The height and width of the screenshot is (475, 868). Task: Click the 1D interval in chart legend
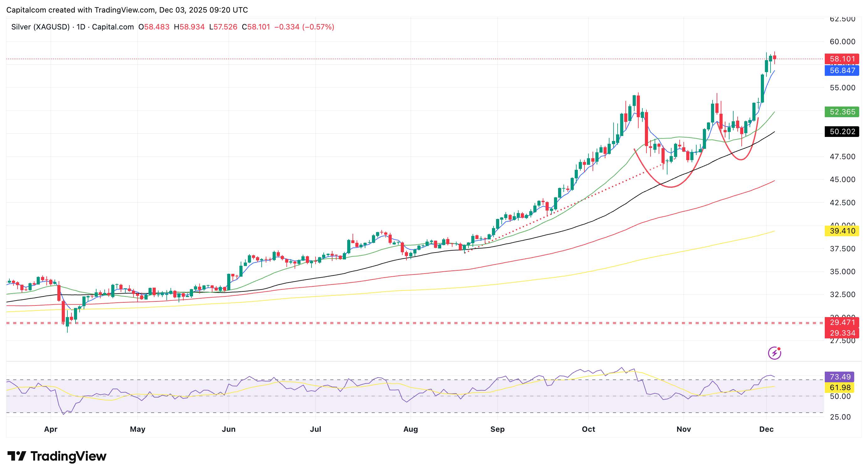(x=81, y=27)
